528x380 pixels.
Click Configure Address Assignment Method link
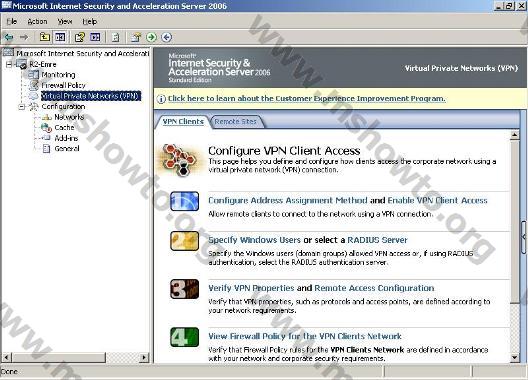pyautogui.click(x=288, y=200)
